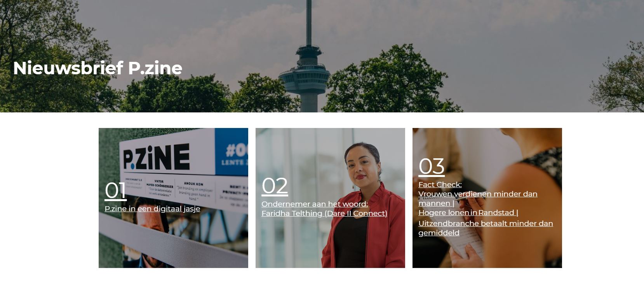The image size is (644, 289).
Task: Open Uitzendbranche betaalt minder dan gemiddeld link
Action: [x=486, y=228]
